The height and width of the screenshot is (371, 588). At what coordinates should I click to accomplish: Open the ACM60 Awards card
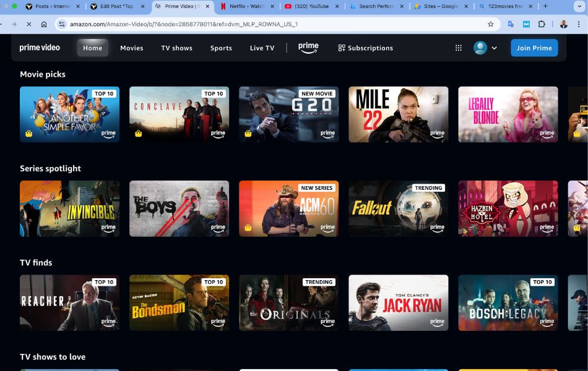(289, 208)
